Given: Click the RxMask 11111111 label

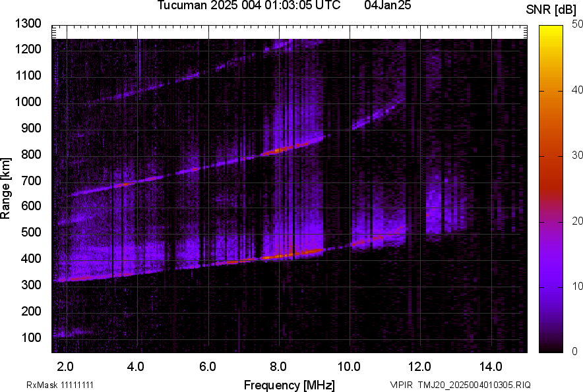Looking at the screenshot, I should coord(64,385).
